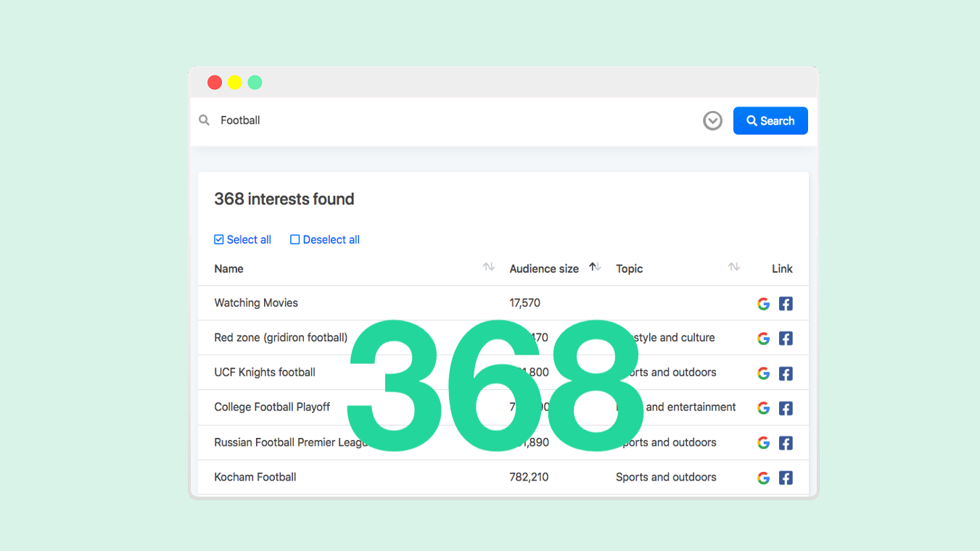This screenshot has height=551, width=980.
Task: Click the green window zoom button
Action: 255,83
